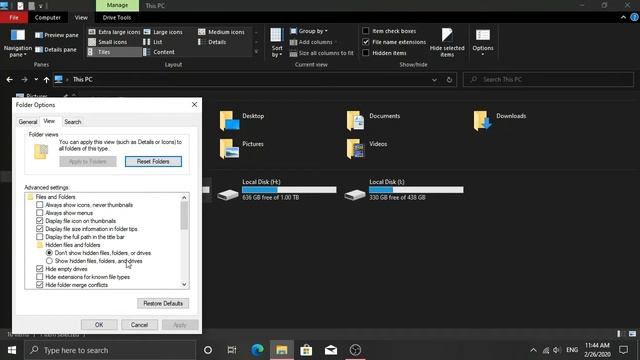640x360 pixels.
Task: Choose Small icons layout
Action: click(108, 42)
